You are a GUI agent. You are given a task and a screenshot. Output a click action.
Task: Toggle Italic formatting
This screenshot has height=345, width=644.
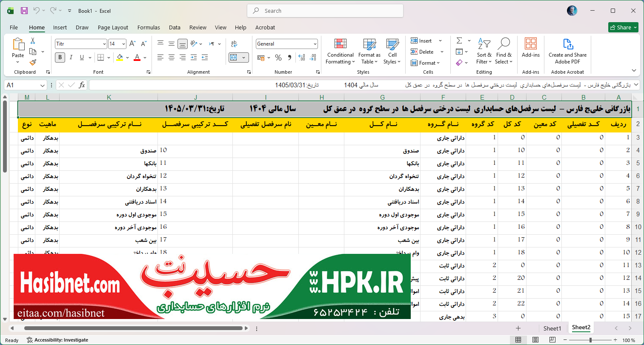coord(71,57)
